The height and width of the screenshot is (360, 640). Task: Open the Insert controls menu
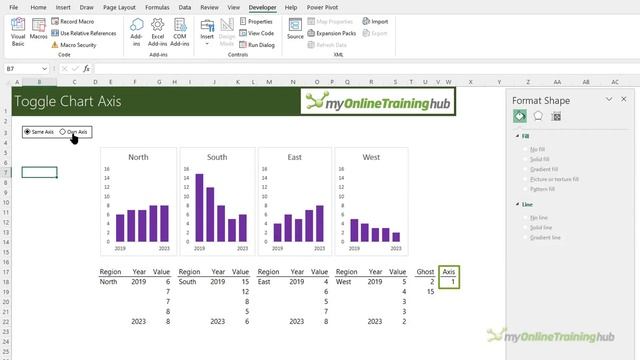point(207,32)
